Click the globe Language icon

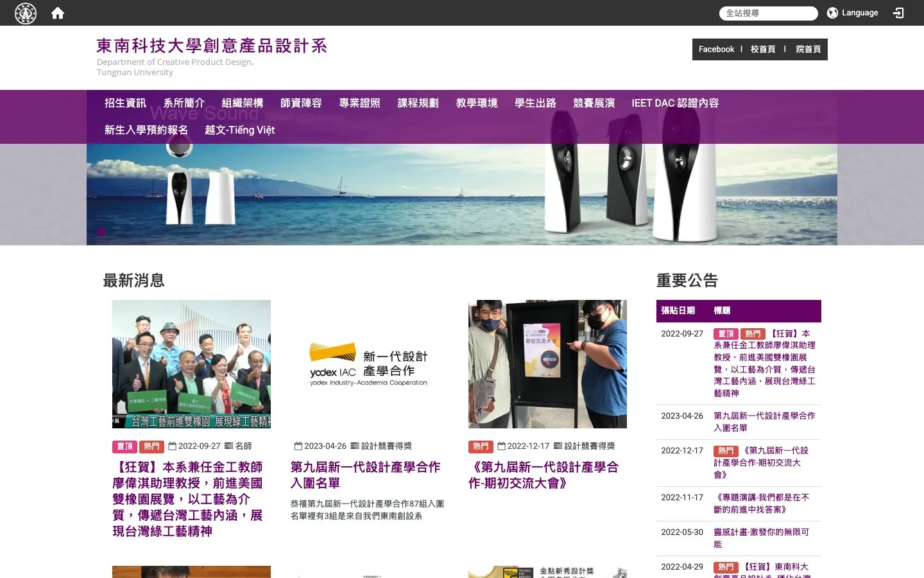[x=832, y=13]
